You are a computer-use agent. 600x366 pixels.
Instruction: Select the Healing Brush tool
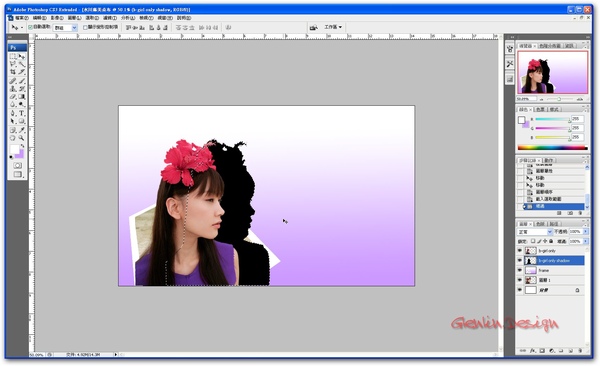13,81
